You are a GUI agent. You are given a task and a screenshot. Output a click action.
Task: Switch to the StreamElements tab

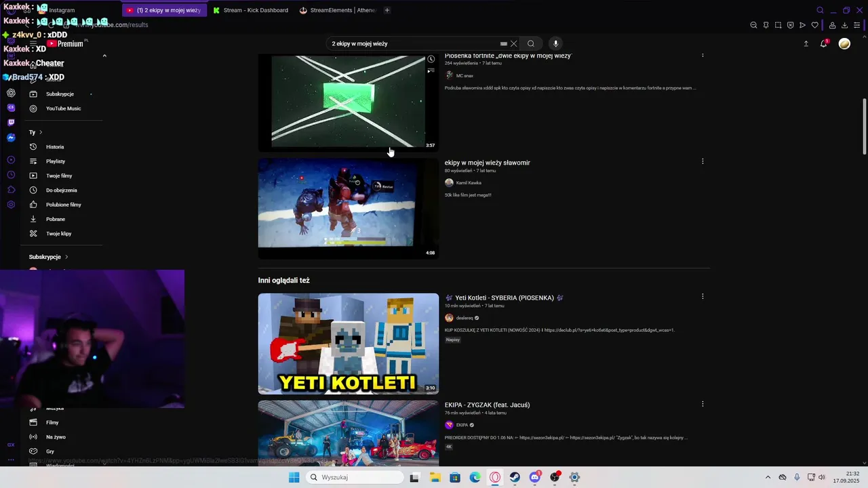click(338, 10)
